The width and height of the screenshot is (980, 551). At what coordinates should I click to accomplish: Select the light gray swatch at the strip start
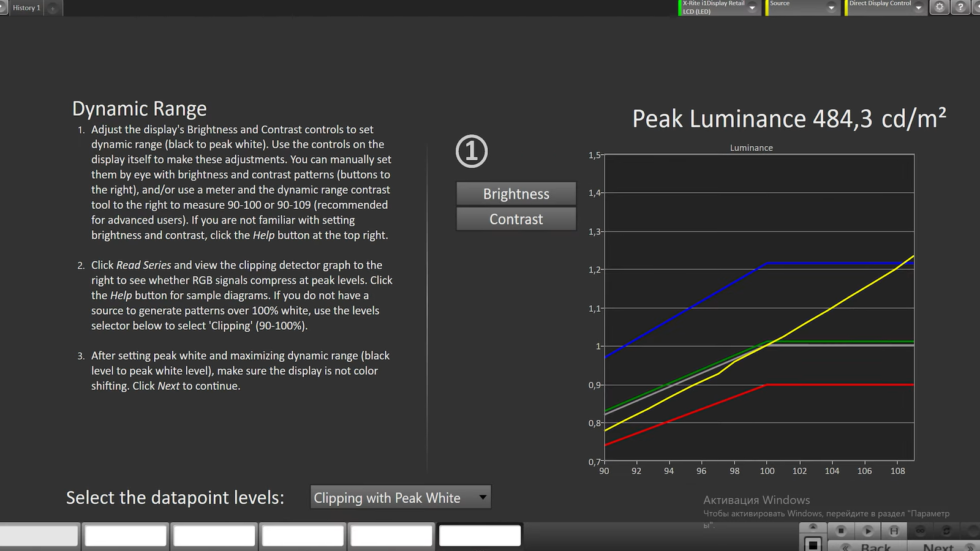[x=39, y=535]
